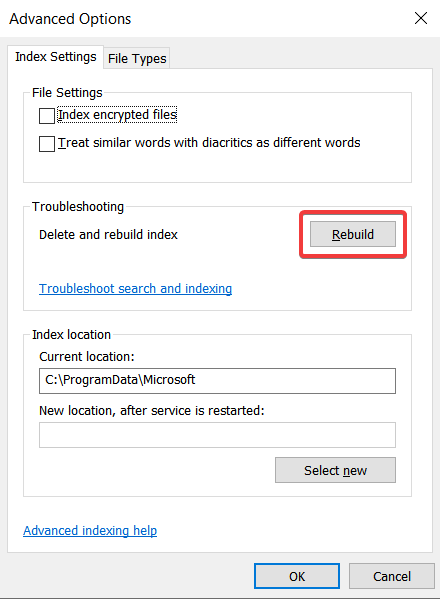The height and width of the screenshot is (599, 440).
Task: Click the 'New location, after service is restarted' label
Action: (x=152, y=411)
